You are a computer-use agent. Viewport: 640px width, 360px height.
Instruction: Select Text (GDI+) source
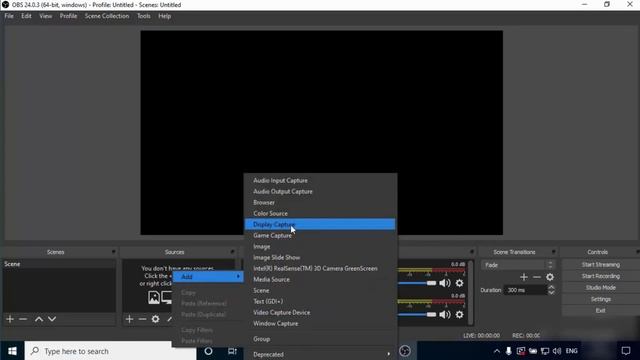(320, 302)
